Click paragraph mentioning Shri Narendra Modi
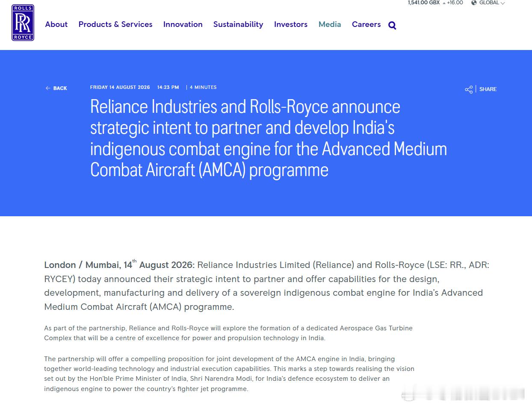Screen dimensions: 532x406 [229, 374]
